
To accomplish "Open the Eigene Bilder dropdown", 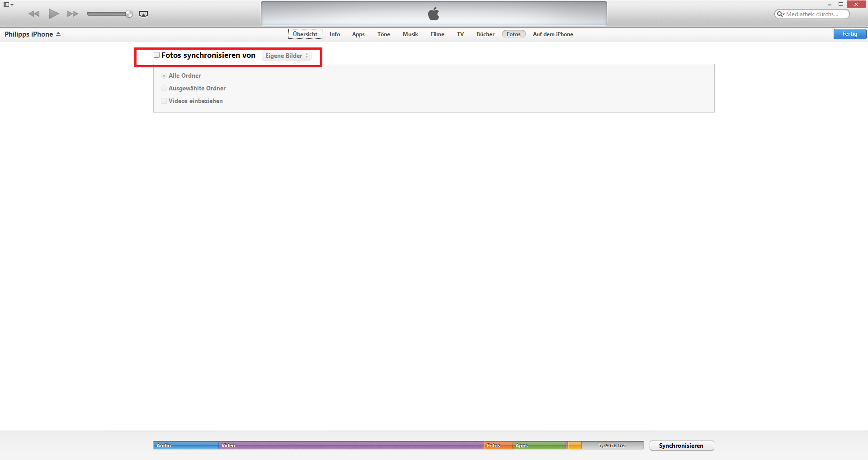I will (x=287, y=56).
